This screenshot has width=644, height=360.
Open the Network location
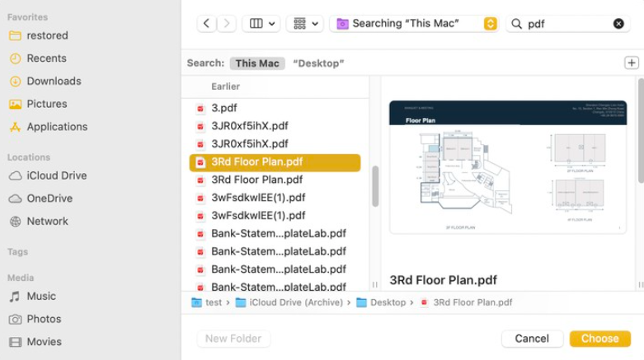(x=47, y=222)
